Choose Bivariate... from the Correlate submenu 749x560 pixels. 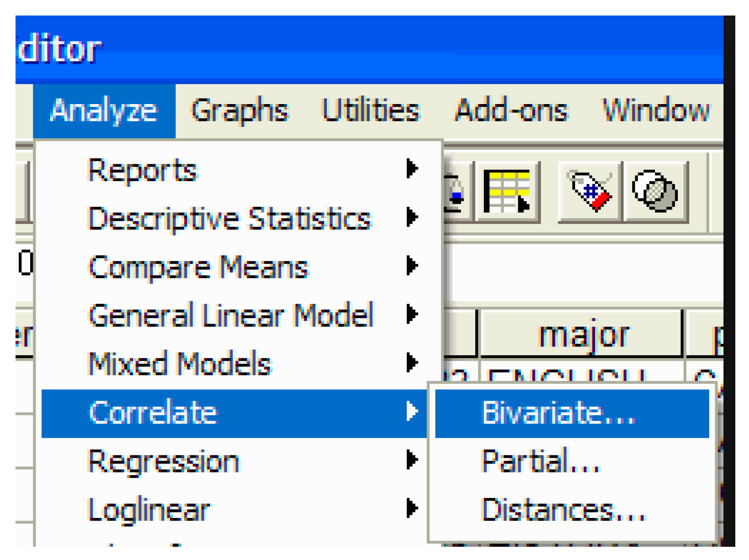[558, 413]
